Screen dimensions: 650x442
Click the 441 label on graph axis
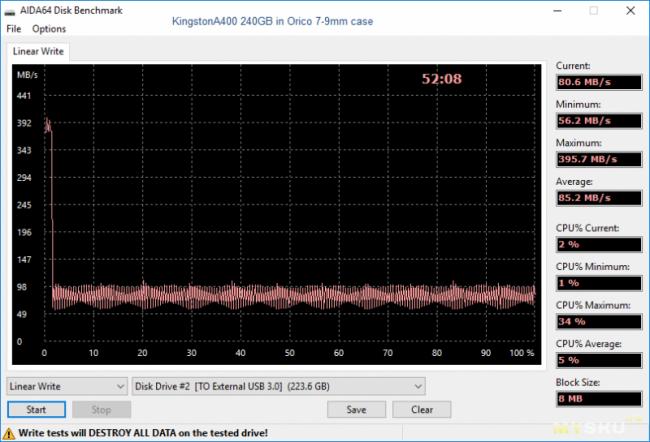pos(24,96)
